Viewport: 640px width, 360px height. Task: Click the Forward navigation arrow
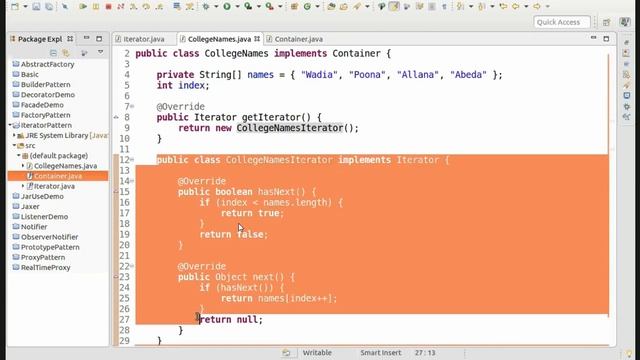pyautogui.click(x=537, y=6)
